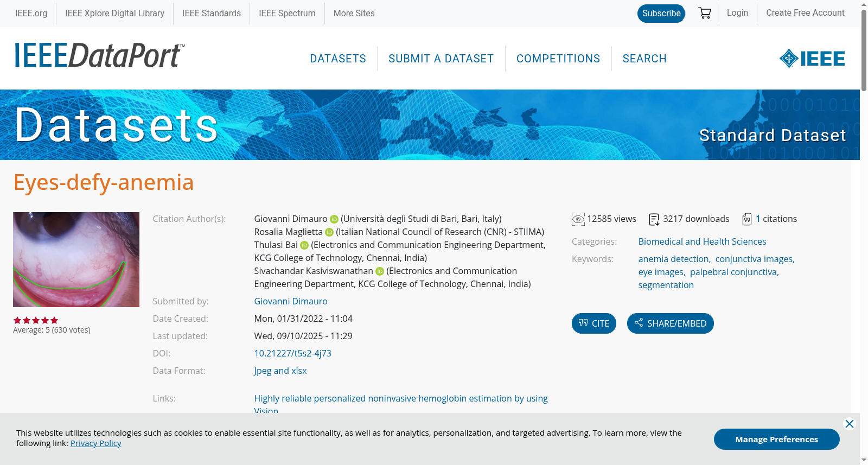Go to IEEE Standards site

pos(212,13)
